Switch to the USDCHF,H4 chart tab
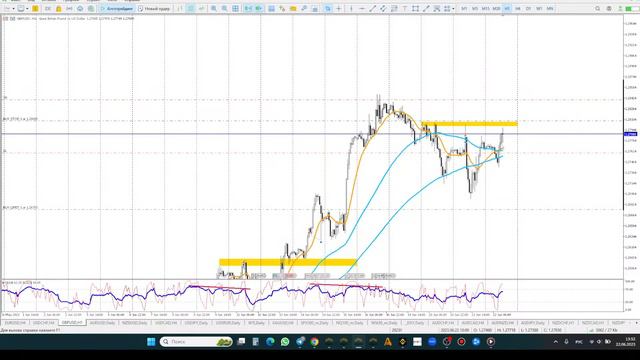This screenshot has height=360, width=640. (x=43, y=323)
